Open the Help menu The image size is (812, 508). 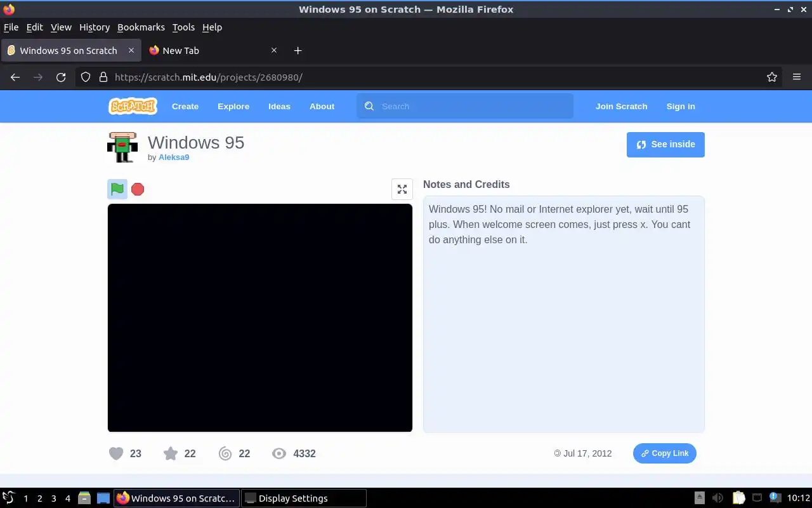tap(212, 27)
